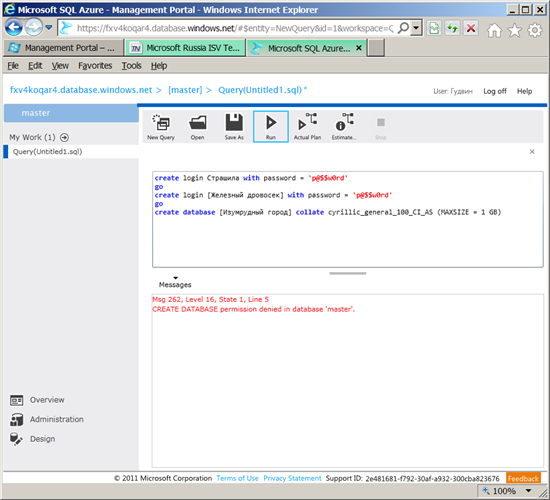Click the Support ID text in footer
This screenshot has width=550, height=500.
tap(412, 479)
